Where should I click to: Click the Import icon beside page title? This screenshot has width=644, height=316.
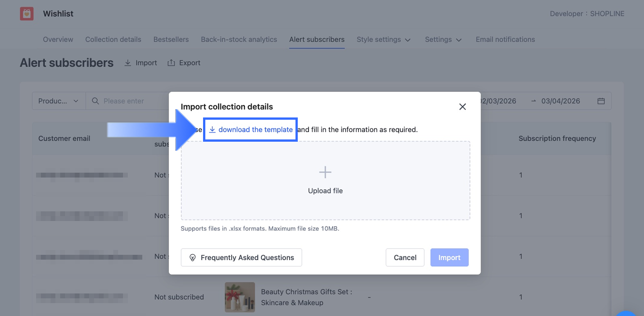128,63
